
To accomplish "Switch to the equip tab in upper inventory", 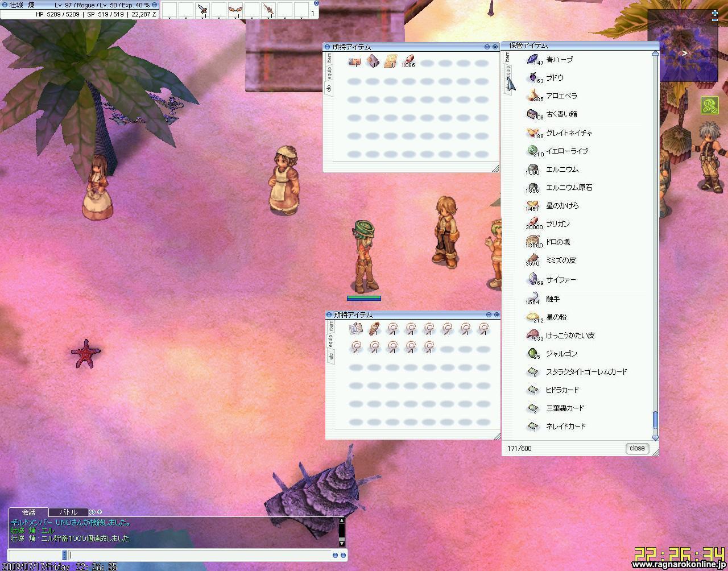I will pyautogui.click(x=329, y=73).
